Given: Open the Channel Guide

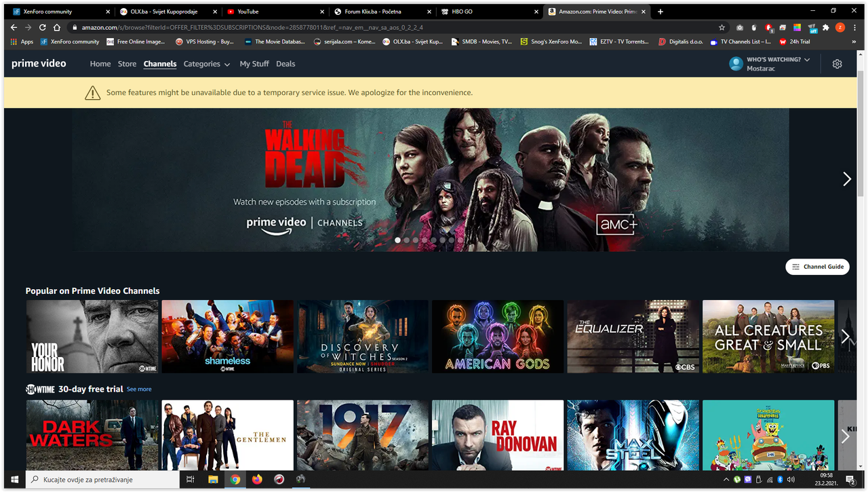Looking at the screenshot, I should coord(818,267).
